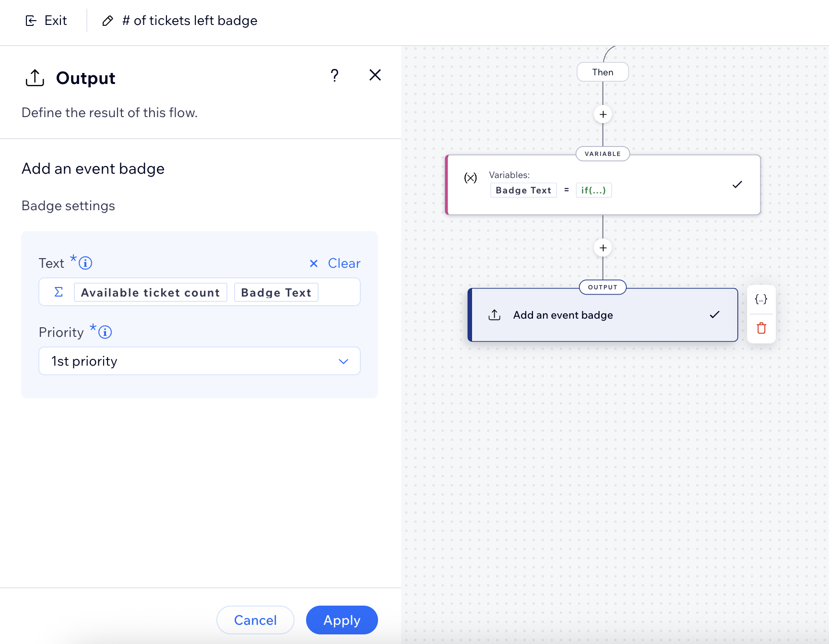Viewport: 829px width, 644px height.
Task: Click the pencil icon to rename flow
Action: click(108, 21)
